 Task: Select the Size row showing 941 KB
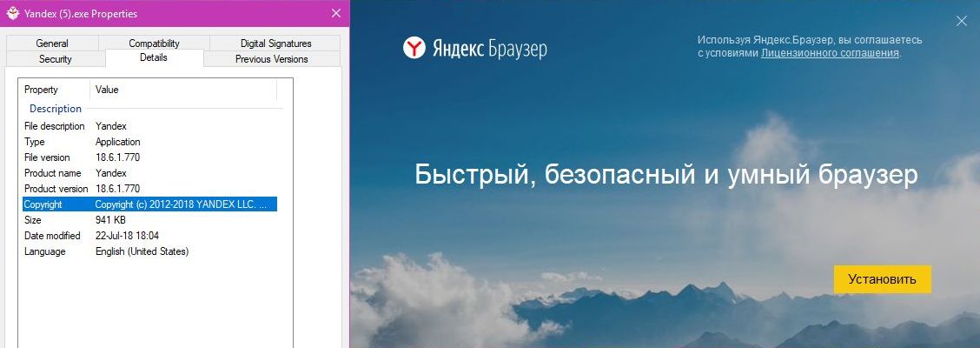149,220
